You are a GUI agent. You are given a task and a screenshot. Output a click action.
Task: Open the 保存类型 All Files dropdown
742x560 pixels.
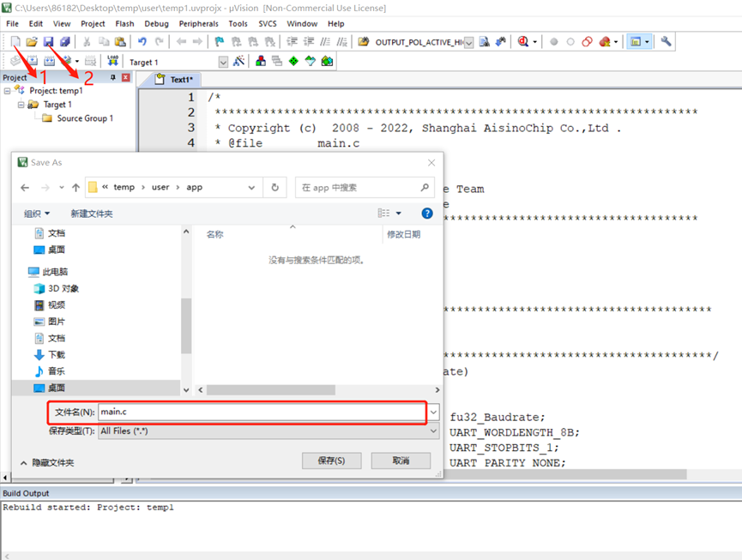tap(433, 431)
